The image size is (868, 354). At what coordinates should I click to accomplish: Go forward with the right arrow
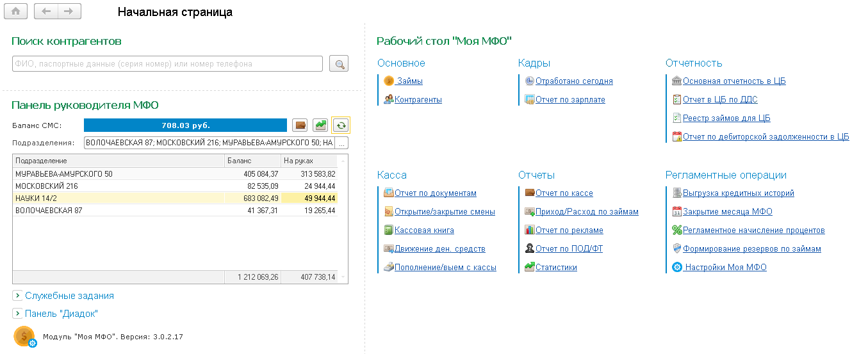pos(69,11)
